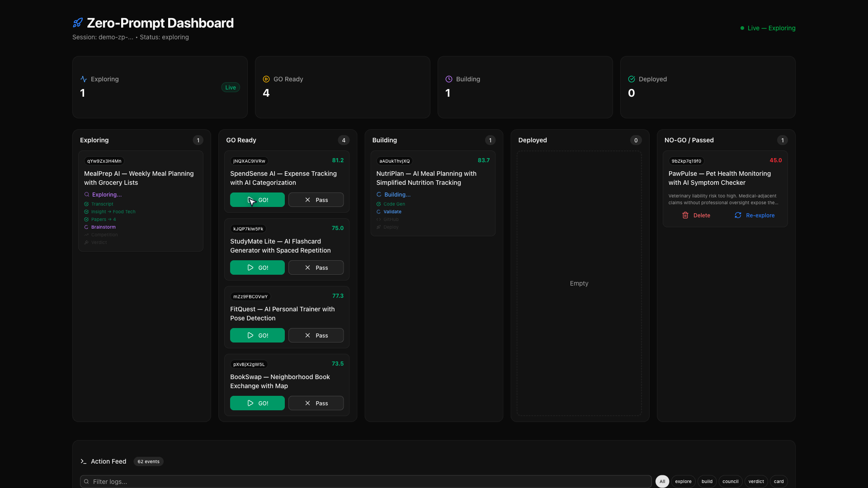Click the Building clock icon in stats card
Image resolution: width=868 pixels, height=488 pixels.
[x=449, y=79]
